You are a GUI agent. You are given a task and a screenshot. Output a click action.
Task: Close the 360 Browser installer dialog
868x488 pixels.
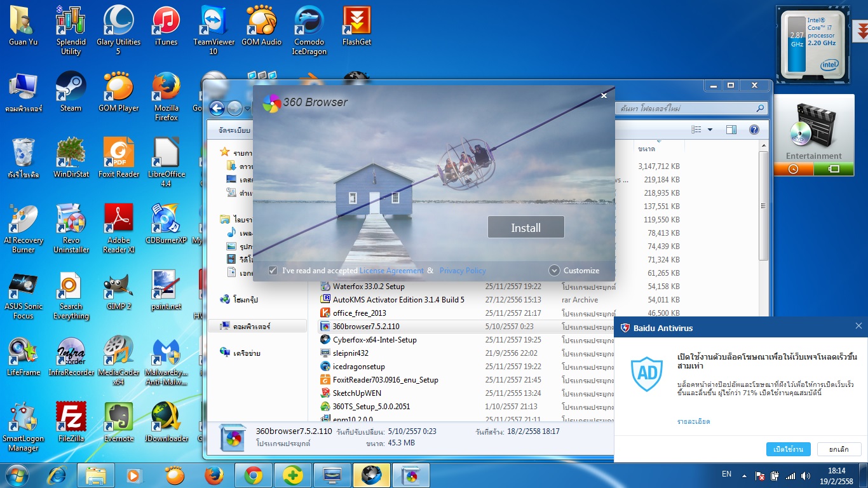pyautogui.click(x=604, y=95)
